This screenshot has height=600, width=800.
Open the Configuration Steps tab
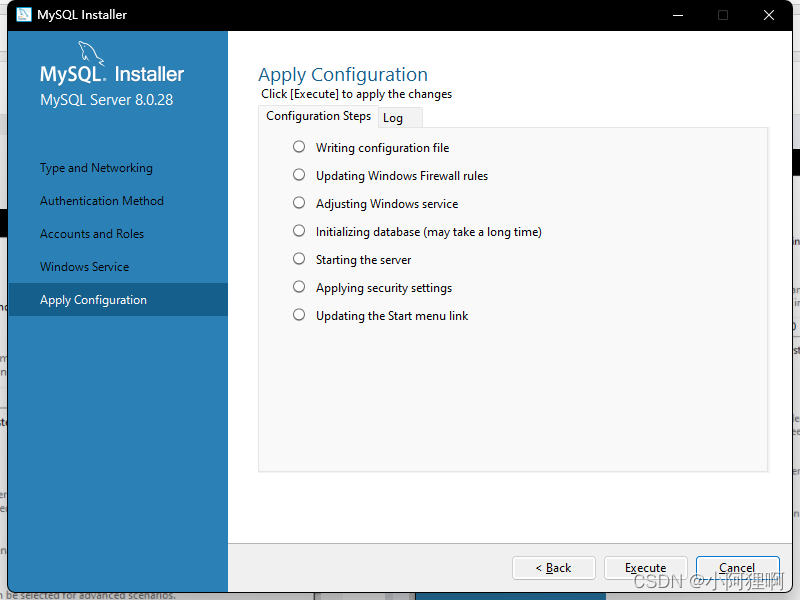click(318, 116)
